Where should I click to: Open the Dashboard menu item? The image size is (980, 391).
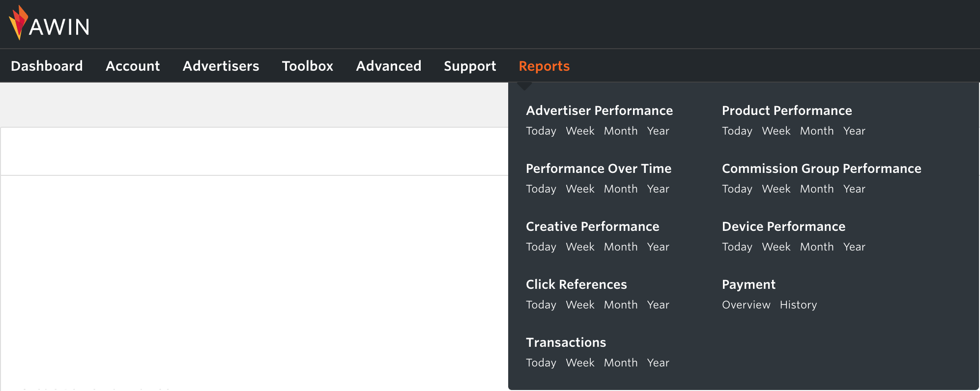click(x=47, y=66)
